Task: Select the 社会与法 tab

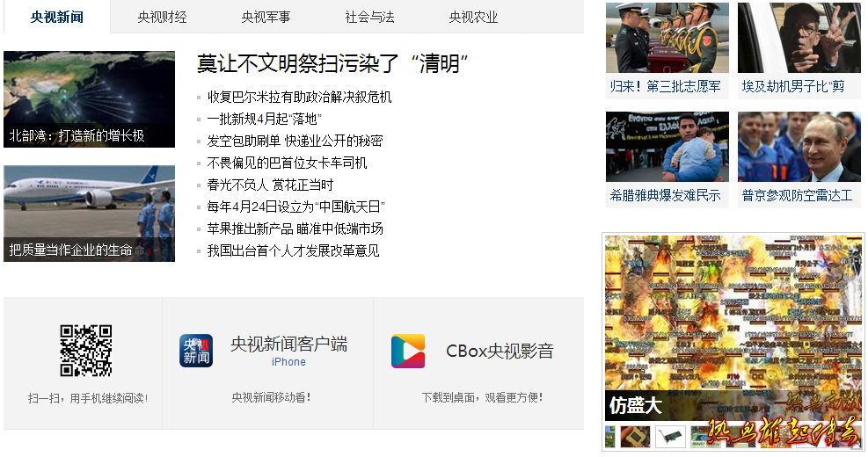Action: pos(369,18)
